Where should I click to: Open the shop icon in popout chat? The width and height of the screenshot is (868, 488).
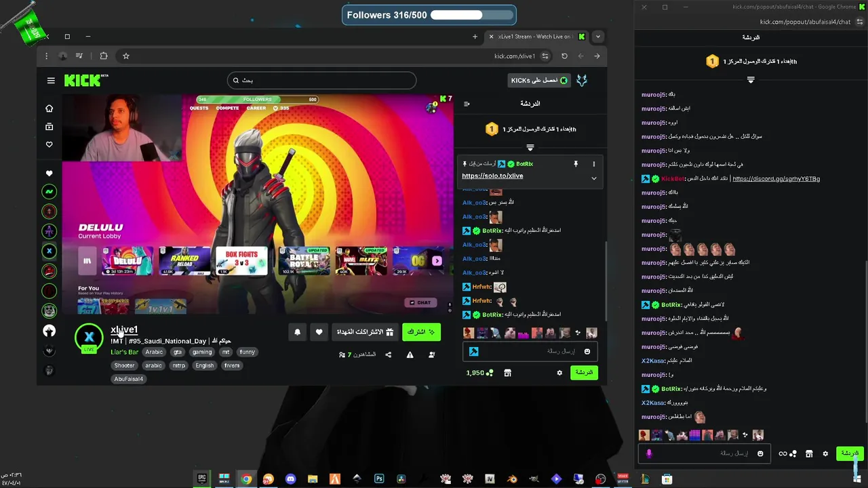coord(808,453)
